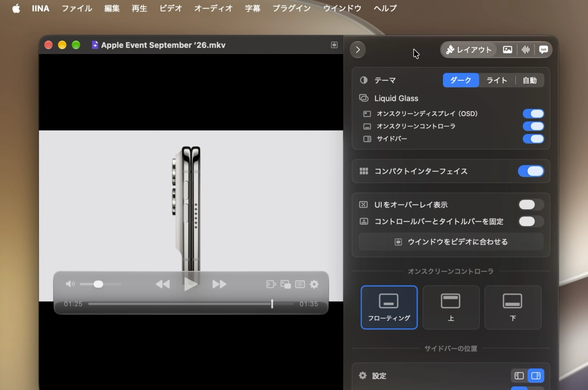Click the ウインドウをビデオに合わせる button
Image resolution: width=588 pixels, height=390 pixels.
click(x=451, y=242)
